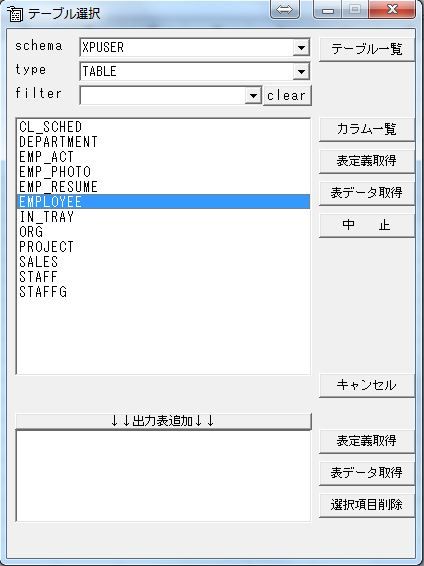This screenshot has width=424, height=566.
Task: Click the upper 表定義取得 button
Action: pos(367,161)
